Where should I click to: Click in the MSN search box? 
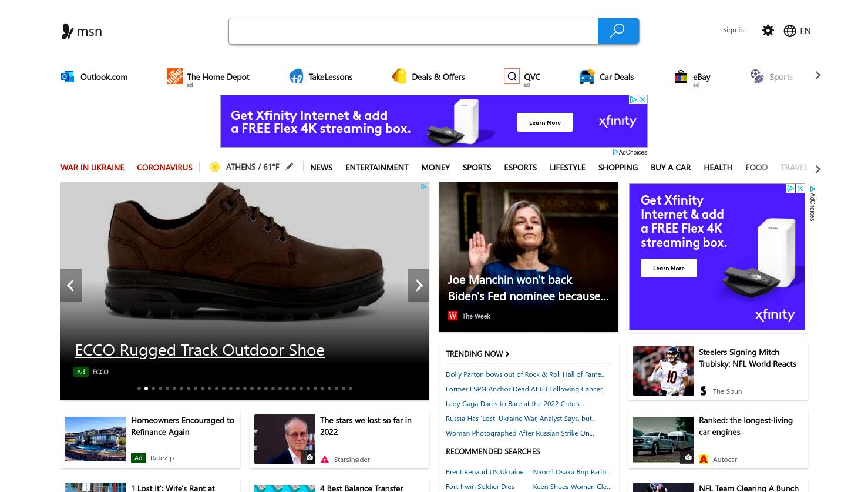click(413, 31)
